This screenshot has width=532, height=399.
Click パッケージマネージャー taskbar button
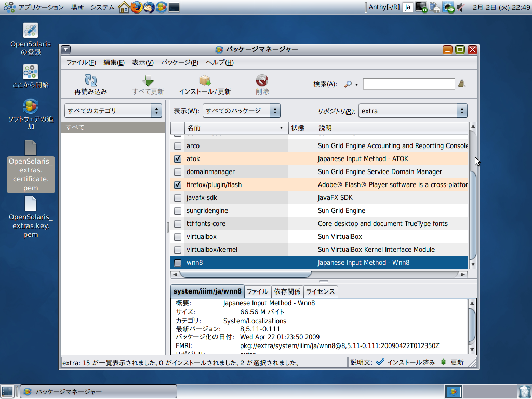coord(98,392)
